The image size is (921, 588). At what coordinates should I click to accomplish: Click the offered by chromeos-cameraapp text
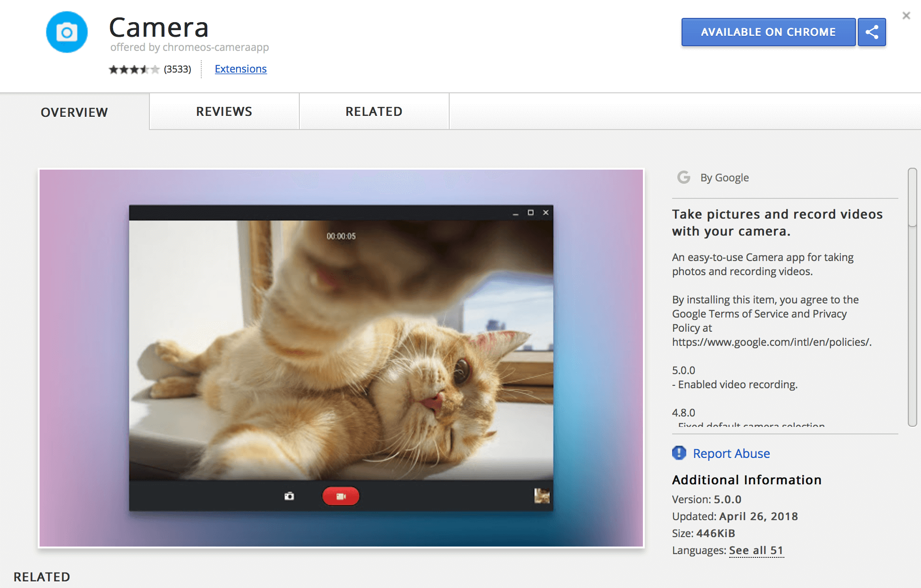click(x=189, y=47)
